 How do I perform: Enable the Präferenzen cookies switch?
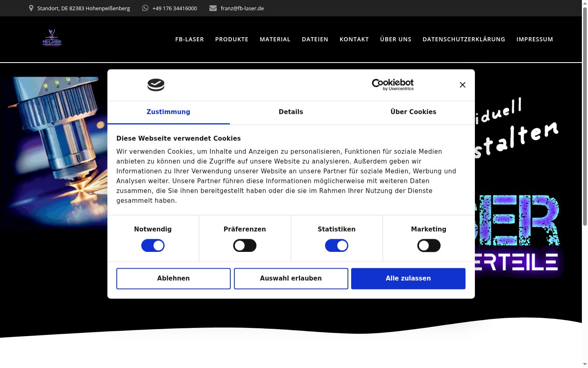pyautogui.click(x=245, y=246)
